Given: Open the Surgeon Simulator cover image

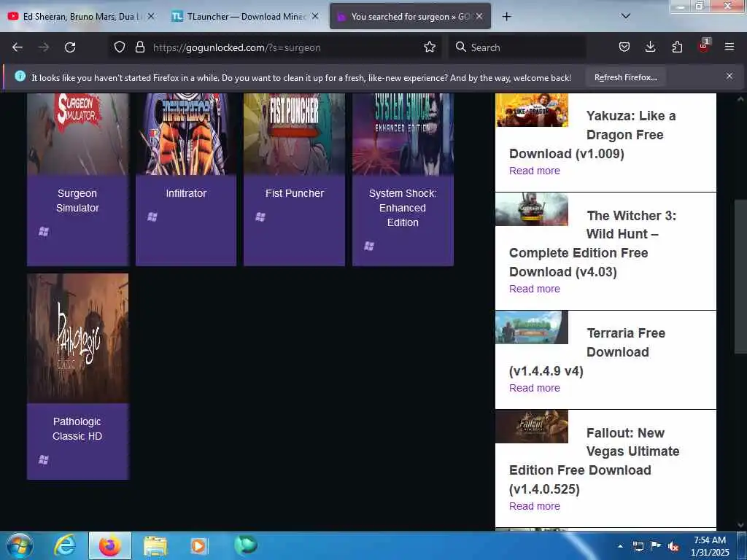Looking at the screenshot, I should pos(77,134).
